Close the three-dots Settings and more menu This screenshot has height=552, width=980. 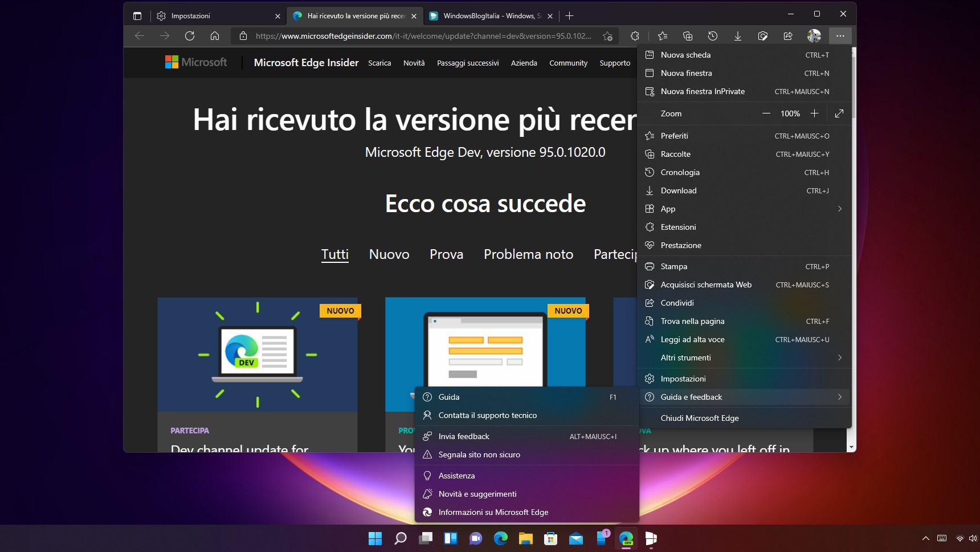(x=840, y=36)
